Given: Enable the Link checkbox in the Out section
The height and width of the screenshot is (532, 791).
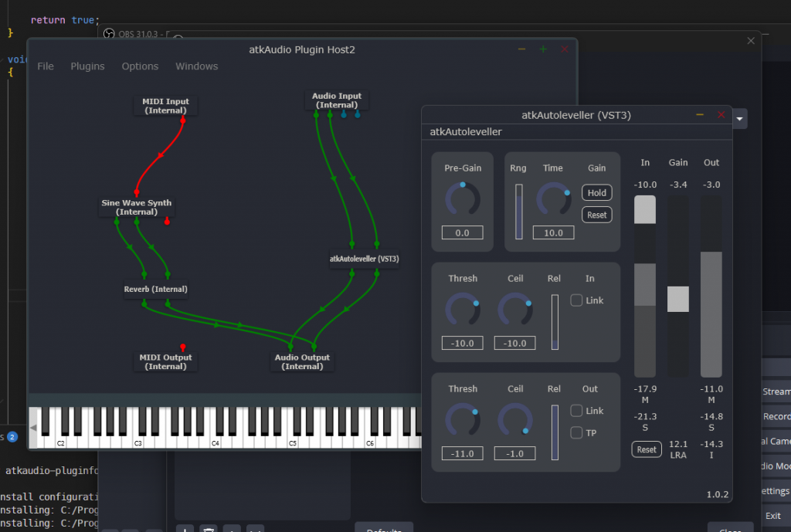Looking at the screenshot, I should [576, 411].
